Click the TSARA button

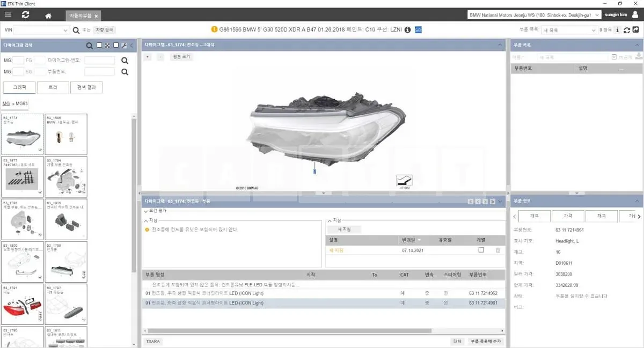(x=153, y=341)
